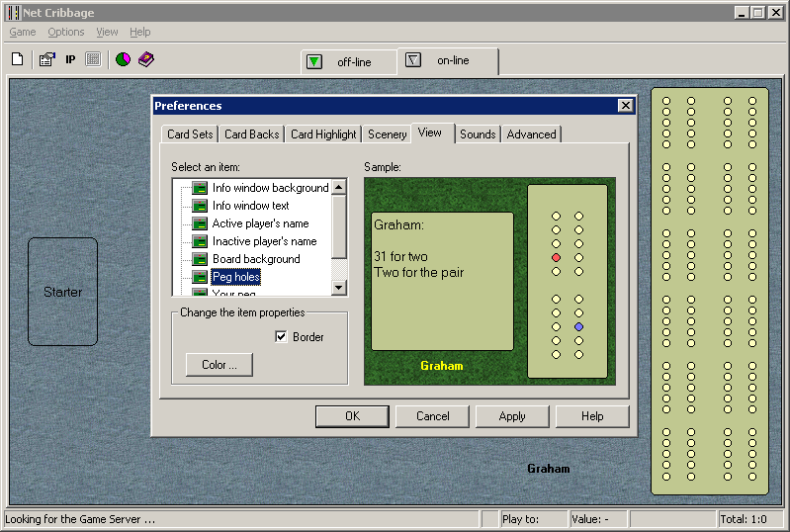Click the Looking for the Game Server status
This screenshot has width=790, height=532.
coord(241,519)
